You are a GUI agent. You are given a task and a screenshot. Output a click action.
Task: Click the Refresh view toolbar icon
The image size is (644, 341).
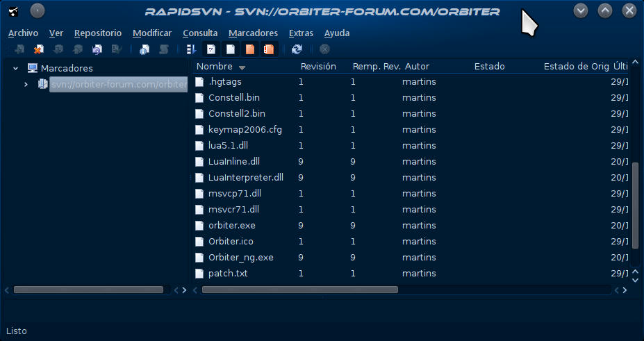click(x=297, y=49)
